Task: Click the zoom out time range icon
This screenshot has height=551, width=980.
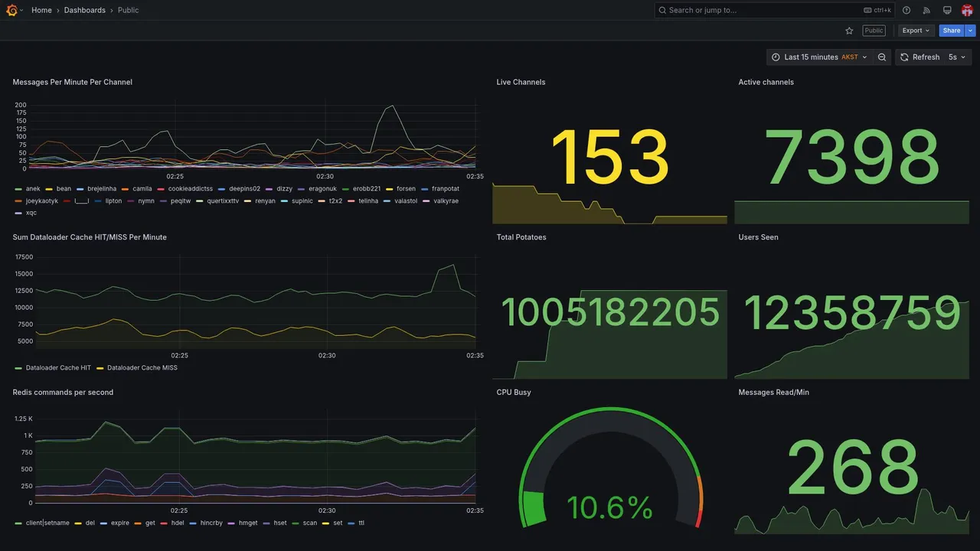Action: pyautogui.click(x=882, y=57)
